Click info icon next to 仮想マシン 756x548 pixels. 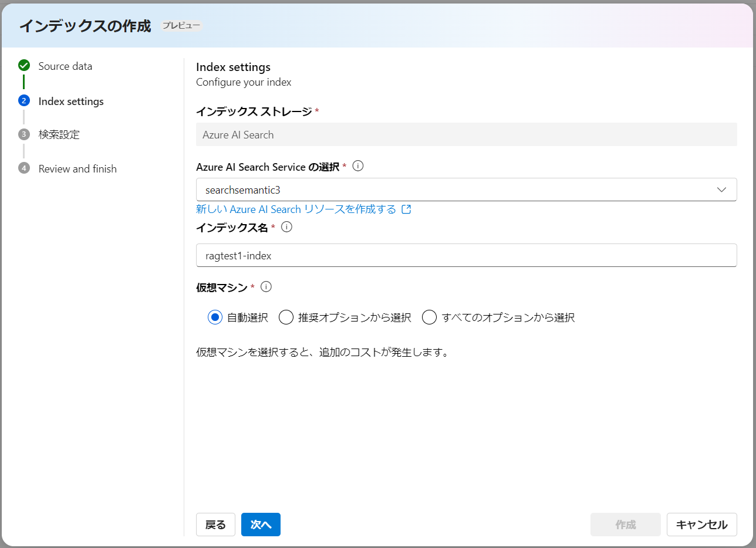[266, 287]
